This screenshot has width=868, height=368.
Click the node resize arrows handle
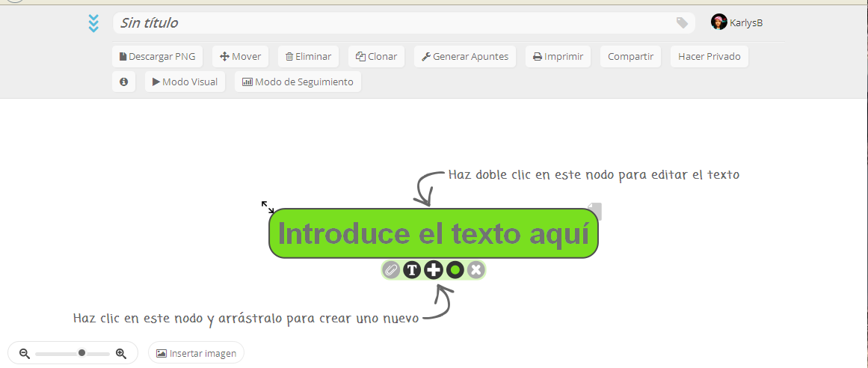(268, 206)
